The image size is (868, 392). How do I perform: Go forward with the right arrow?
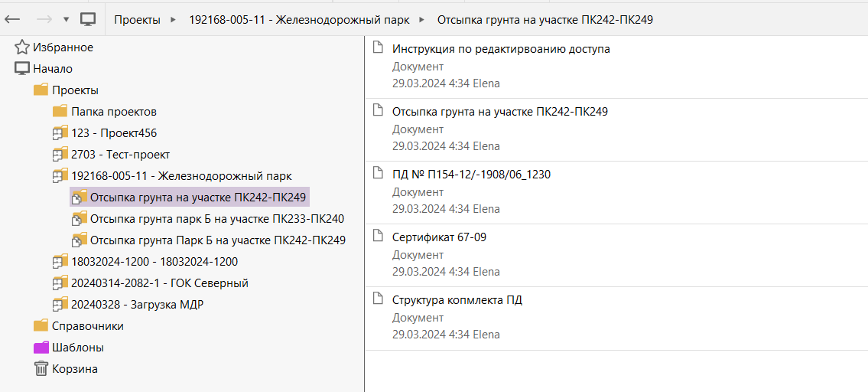tap(44, 19)
